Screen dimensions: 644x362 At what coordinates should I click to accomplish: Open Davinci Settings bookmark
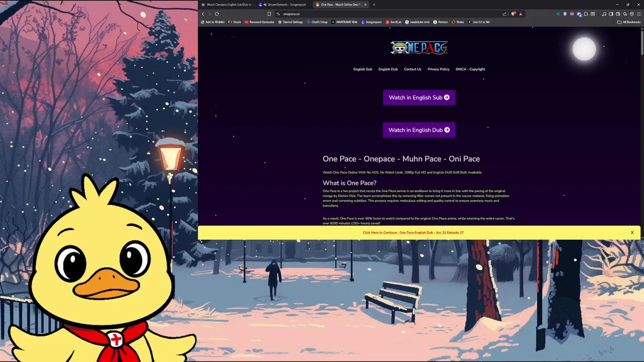291,22
